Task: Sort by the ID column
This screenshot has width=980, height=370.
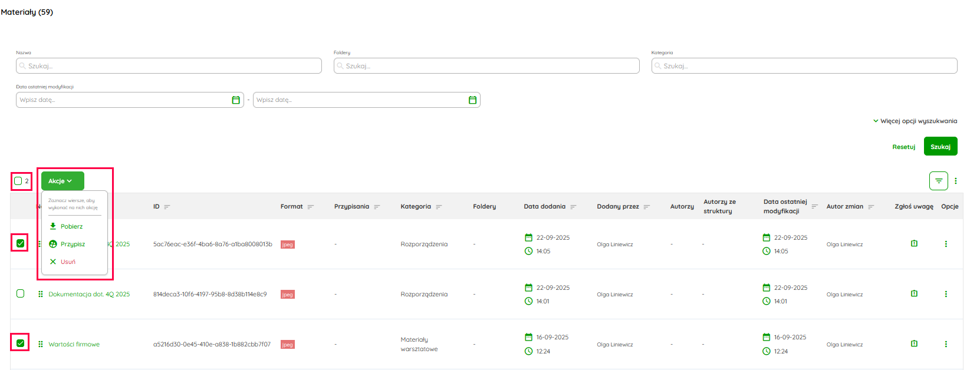Action: point(167,207)
